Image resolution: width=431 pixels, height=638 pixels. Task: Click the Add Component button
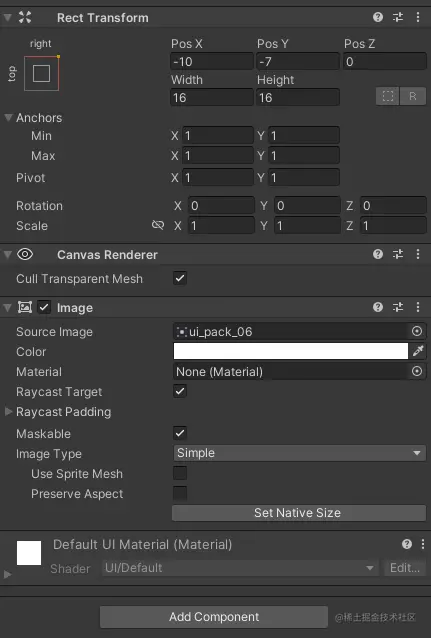pyautogui.click(x=214, y=617)
